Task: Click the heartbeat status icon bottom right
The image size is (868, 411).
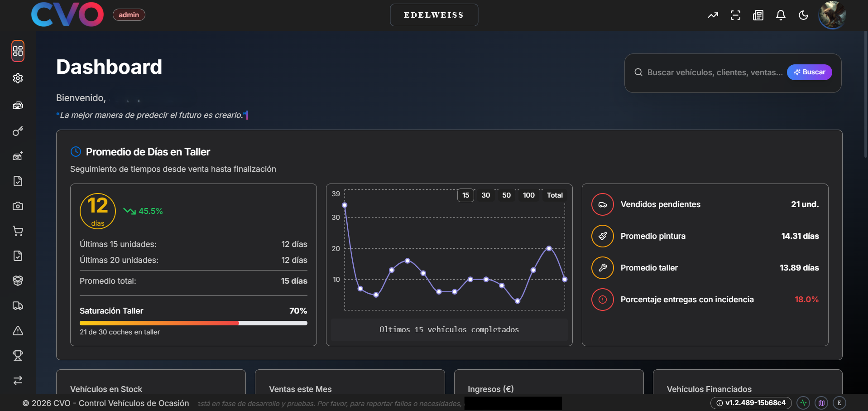Action: [x=803, y=402]
